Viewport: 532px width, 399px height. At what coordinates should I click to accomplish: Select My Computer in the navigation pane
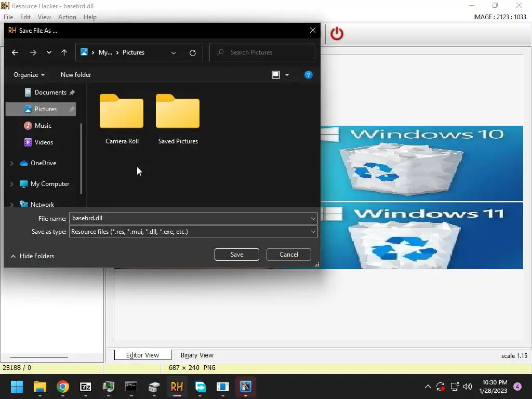pyautogui.click(x=49, y=184)
